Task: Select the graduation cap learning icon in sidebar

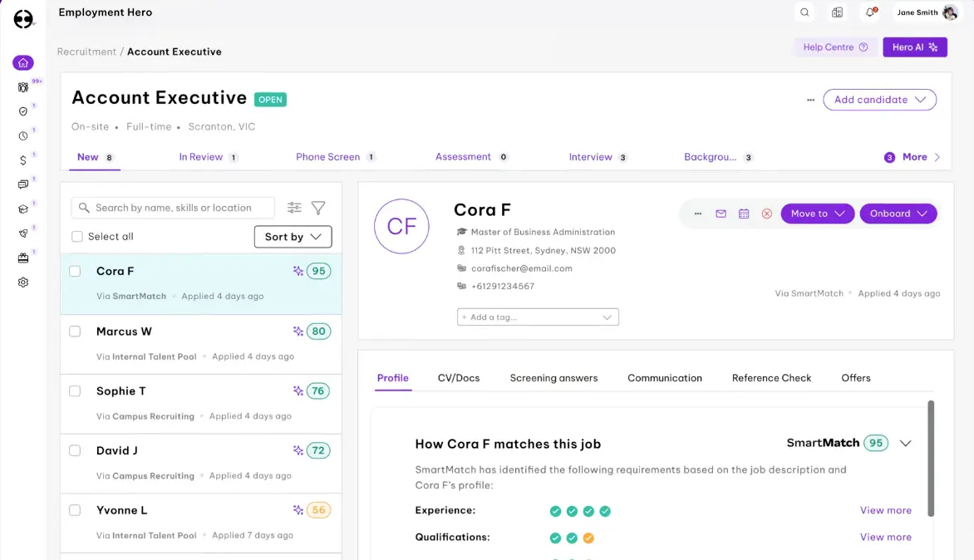Action: click(x=22, y=209)
